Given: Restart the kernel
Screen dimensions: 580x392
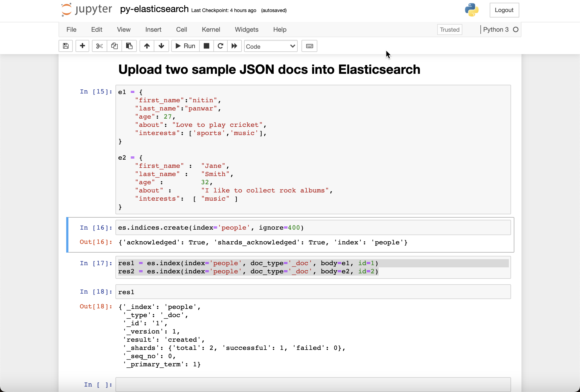Looking at the screenshot, I should [x=221, y=46].
